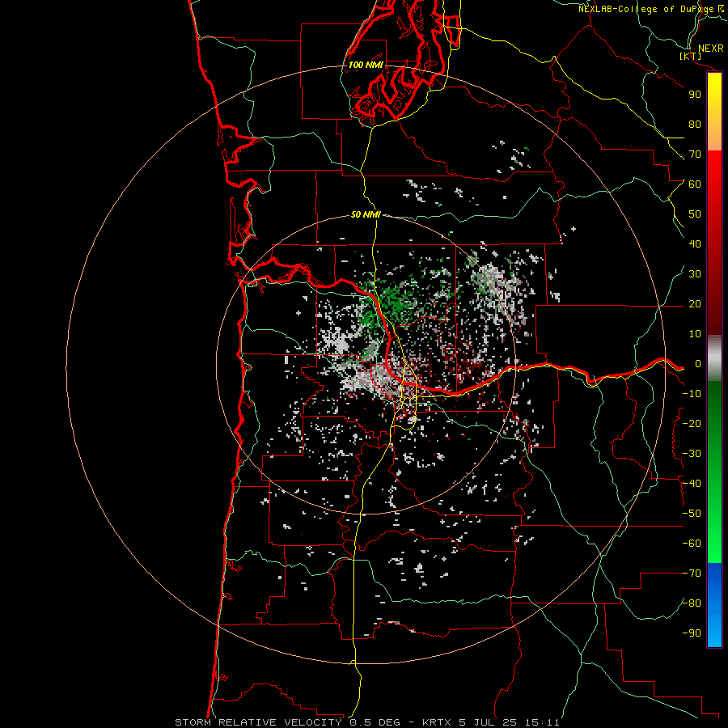Click the "-90" scale value
The height and width of the screenshot is (728, 728).
692,633
